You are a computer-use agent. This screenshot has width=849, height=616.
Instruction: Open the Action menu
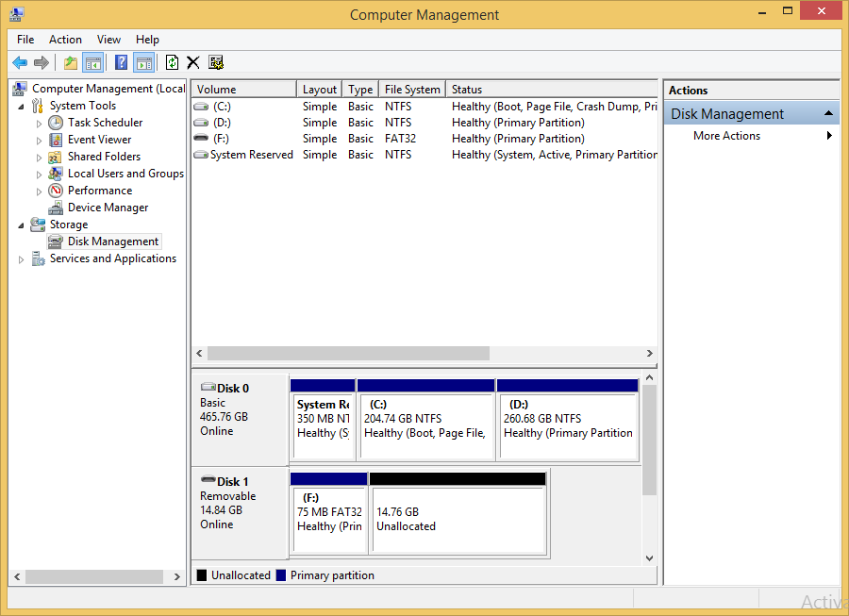[65, 40]
